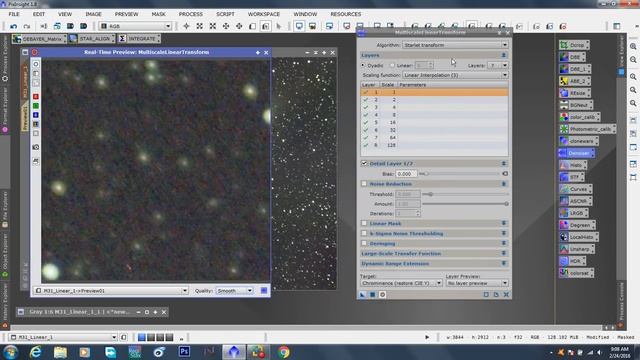The width and height of the screenshot is (640, 360).
Task: Open the Histo process icon
Action: click(x=573, y=165)
